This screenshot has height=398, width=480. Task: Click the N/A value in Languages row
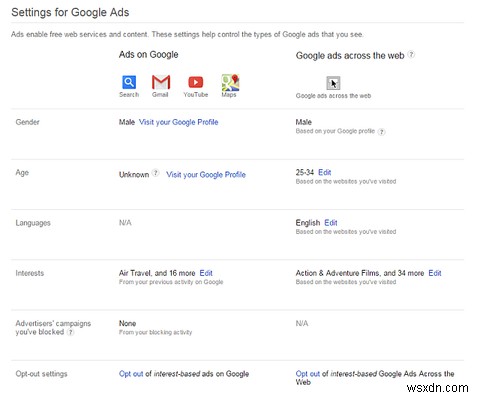click(x=125, y=223)
